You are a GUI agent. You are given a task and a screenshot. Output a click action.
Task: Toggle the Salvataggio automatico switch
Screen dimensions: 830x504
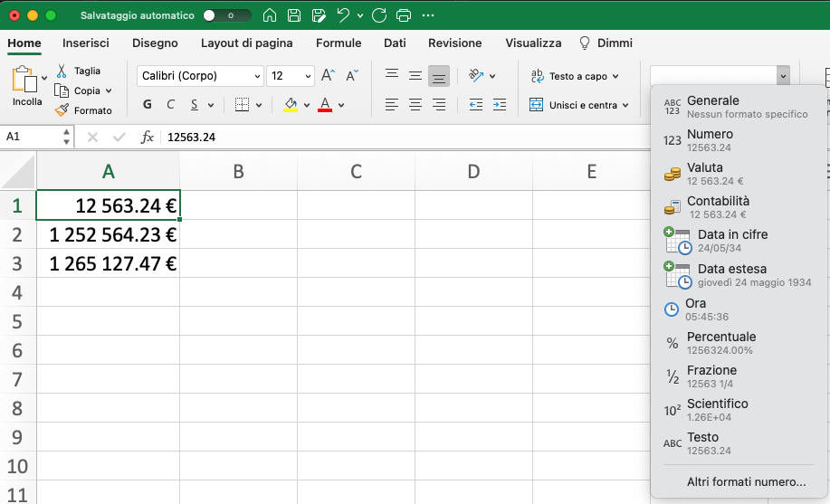[x=227, y=15]
